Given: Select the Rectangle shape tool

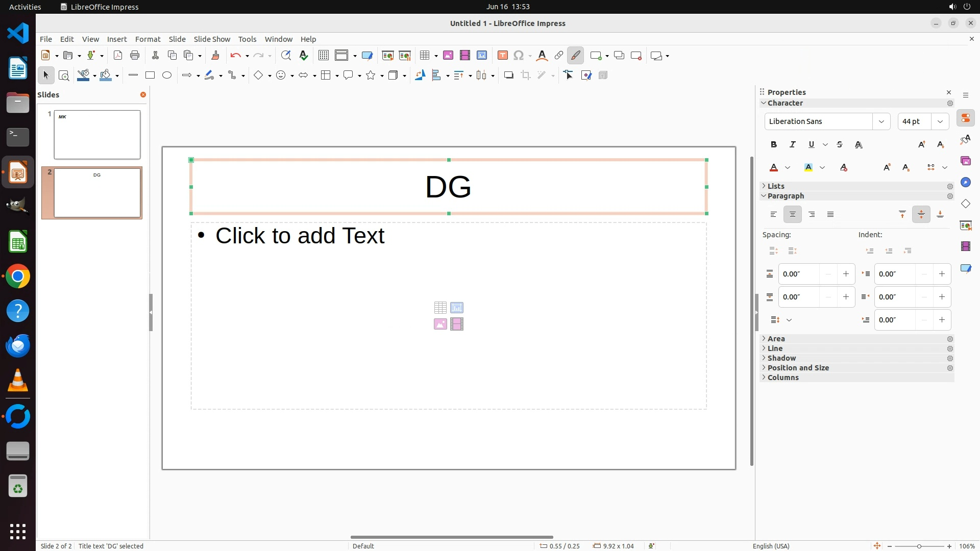Looking at the screenshot, I should click(150, 76).
